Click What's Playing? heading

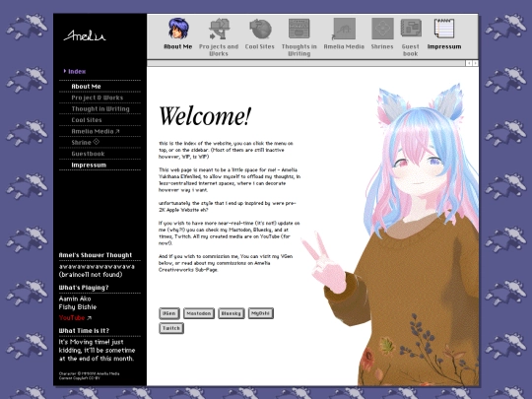[x=84, y=288]
